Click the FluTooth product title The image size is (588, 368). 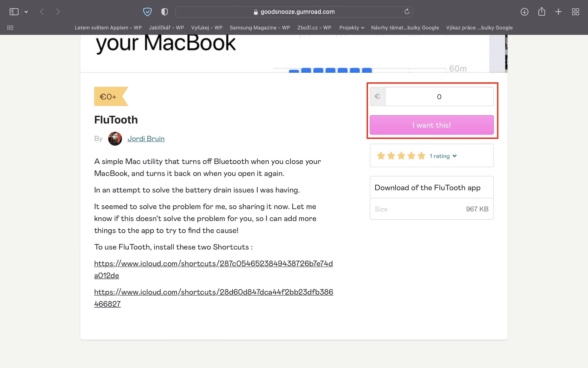tap(116, 120)
